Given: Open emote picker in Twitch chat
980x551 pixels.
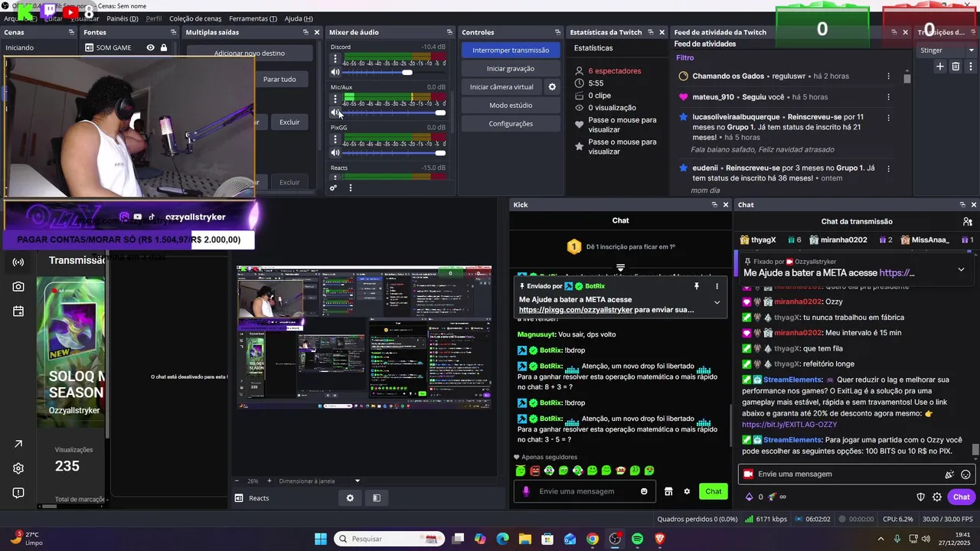Looking at the screenshot, I should [x=965, y=474].
